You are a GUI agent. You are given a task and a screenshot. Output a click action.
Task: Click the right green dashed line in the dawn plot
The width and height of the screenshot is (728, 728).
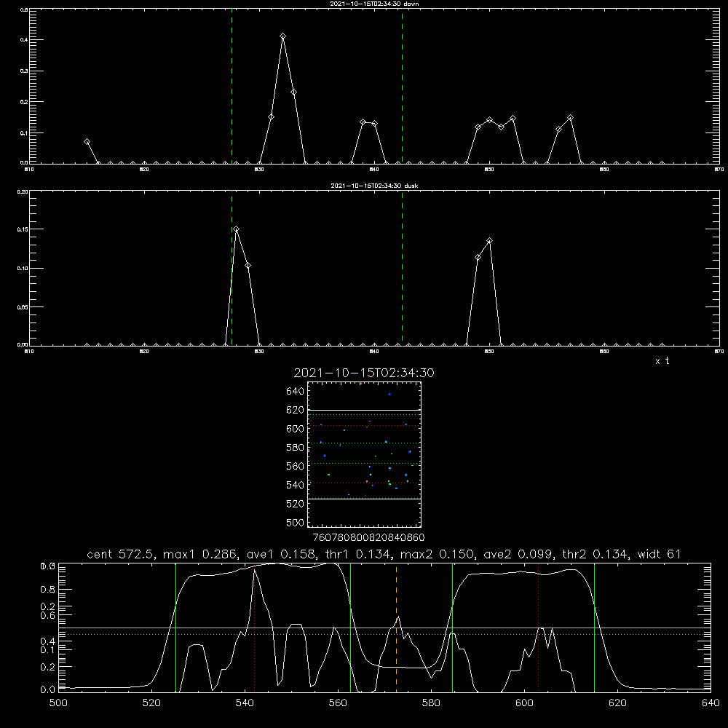coord(402,86)
